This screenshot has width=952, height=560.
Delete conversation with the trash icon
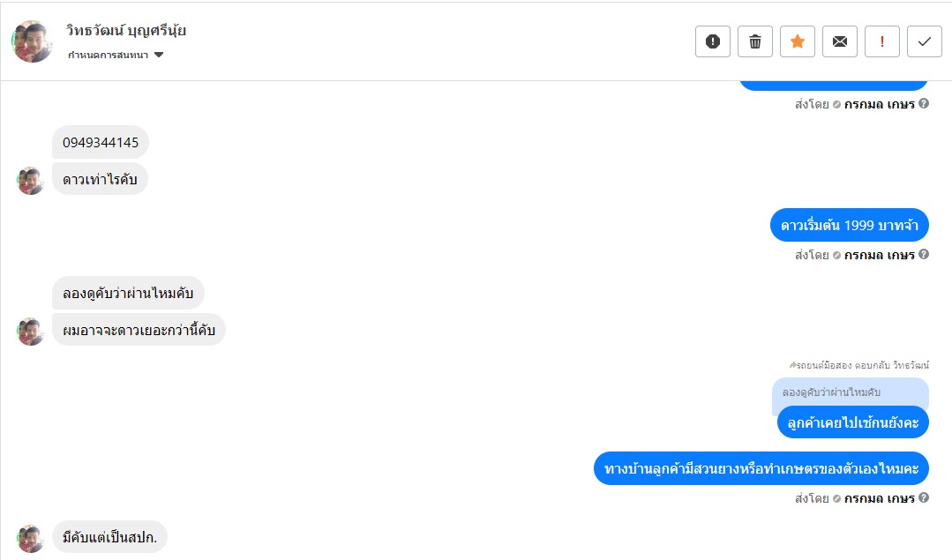tap(755, 41)
